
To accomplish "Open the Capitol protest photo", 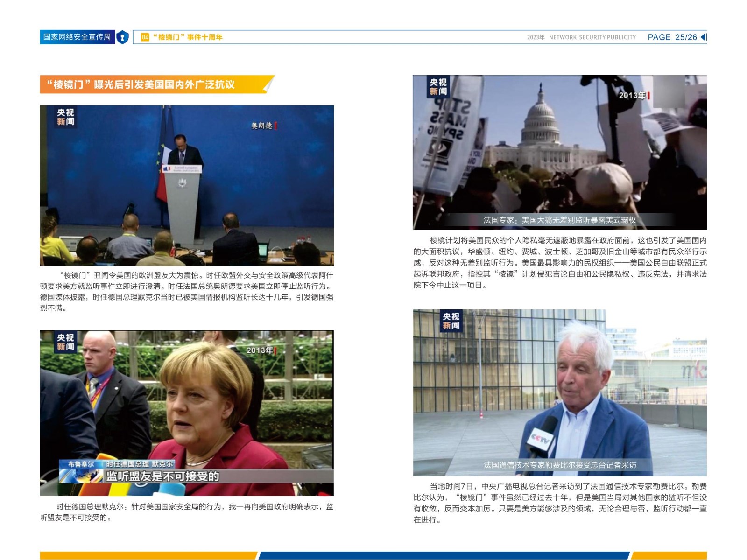I will (x=559, y=149).
